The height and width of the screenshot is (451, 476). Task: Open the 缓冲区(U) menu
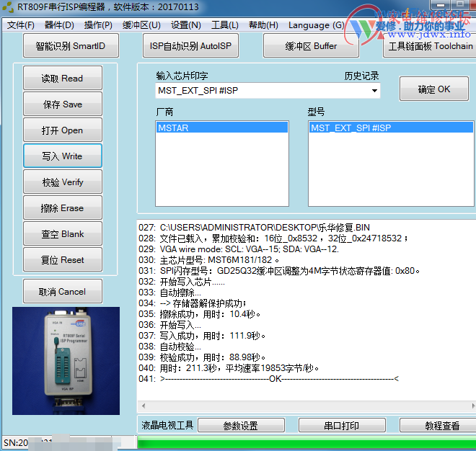(x=141, y=25)
